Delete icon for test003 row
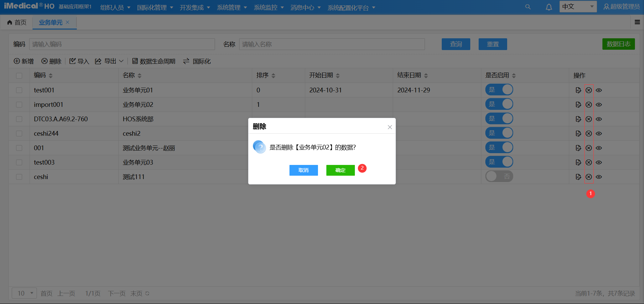644x304 pixels. coord(589,162)
